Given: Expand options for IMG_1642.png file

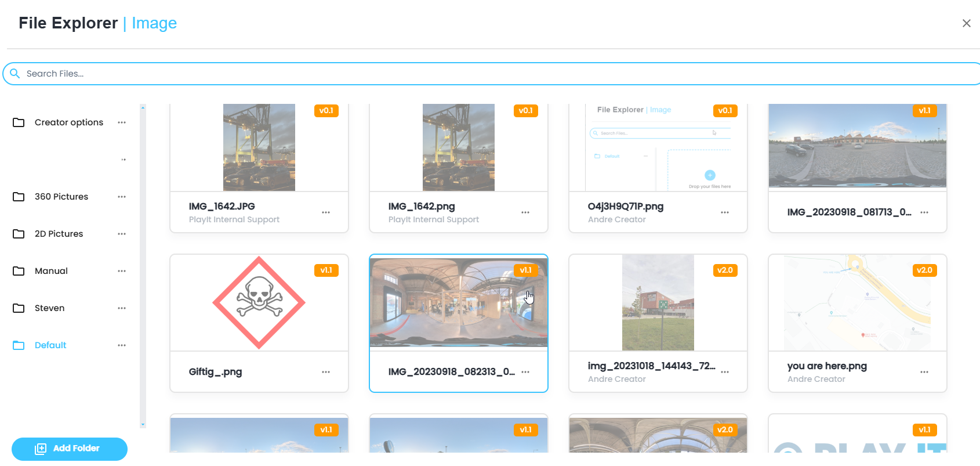Looking at the screenshot, I should 525,212.
